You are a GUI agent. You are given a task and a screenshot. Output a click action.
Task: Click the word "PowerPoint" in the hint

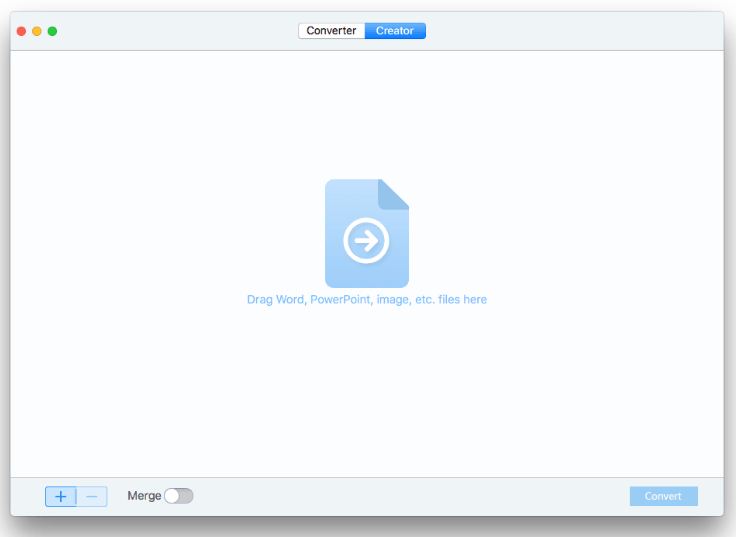[340, 299]
